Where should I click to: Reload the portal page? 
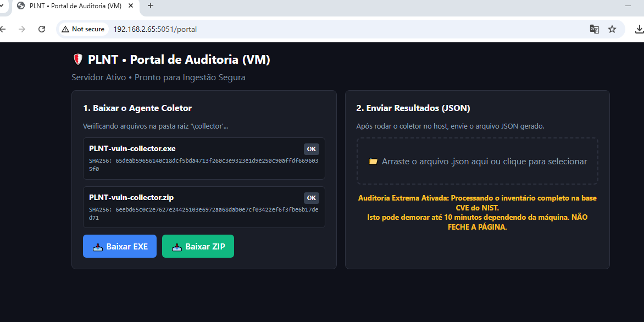click(x=42, y=29)
